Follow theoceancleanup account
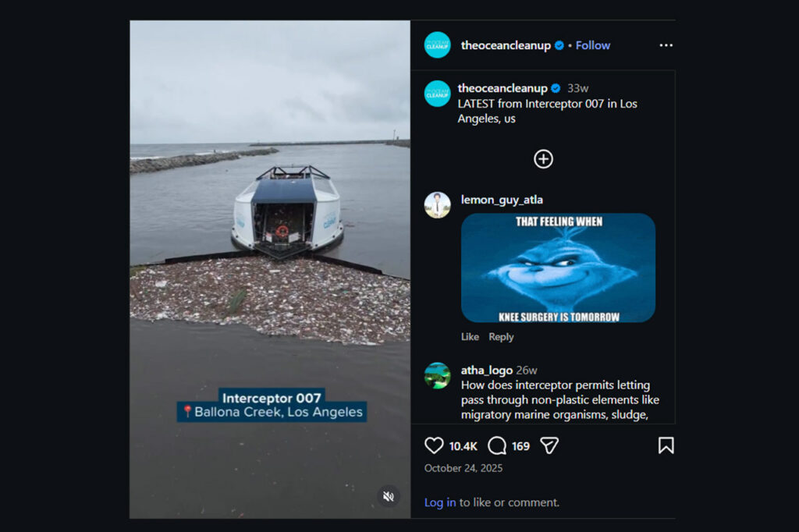This screenshot has height=532, width=799. click(593, 45)
